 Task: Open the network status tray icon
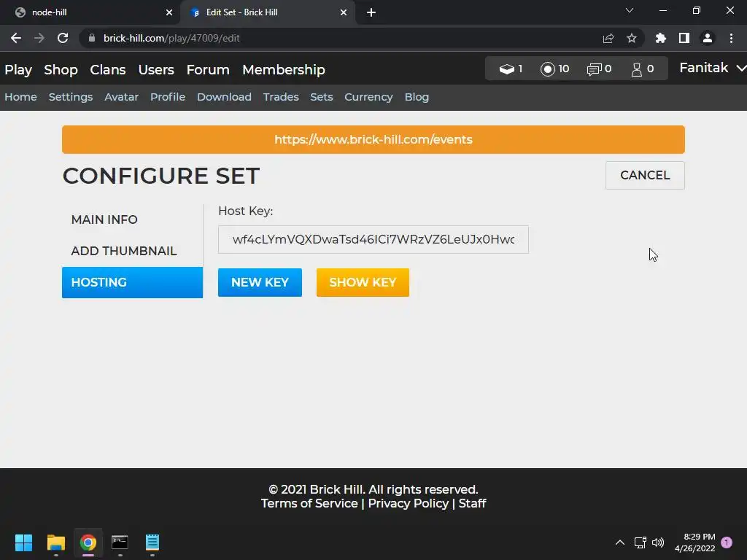[640, 542]
